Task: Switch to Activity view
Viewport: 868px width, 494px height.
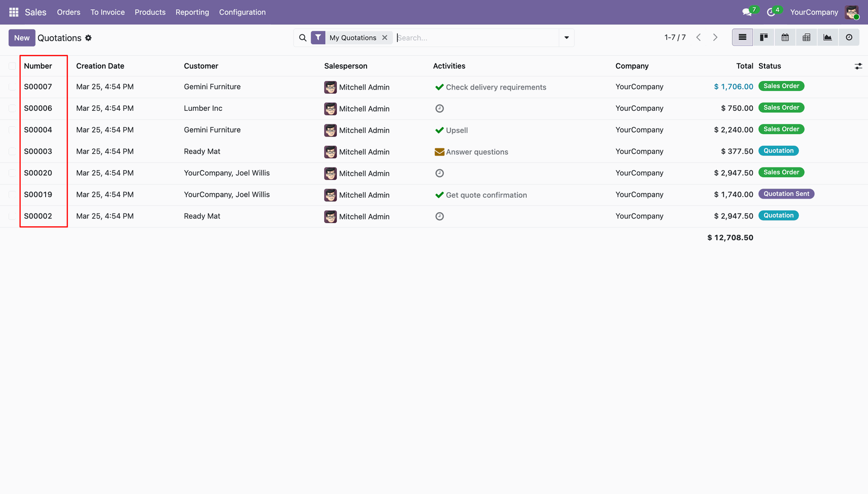Action: click(849, 38)
